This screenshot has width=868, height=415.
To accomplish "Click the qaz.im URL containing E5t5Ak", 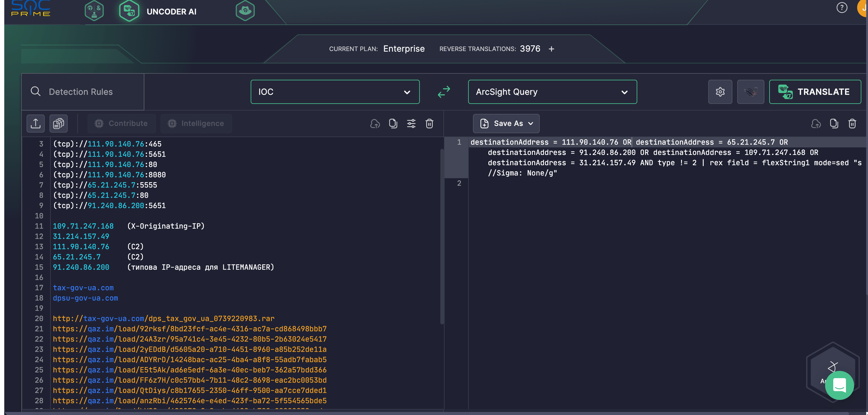I will 189,370.
